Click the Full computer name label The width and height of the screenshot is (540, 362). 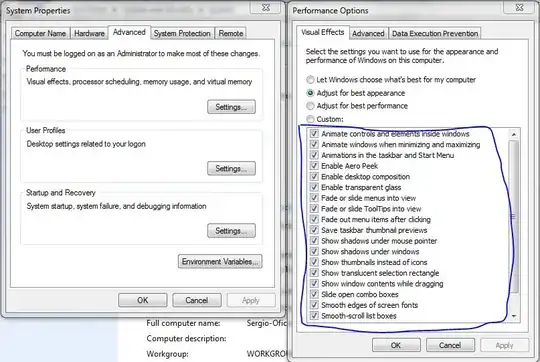(183, 323)
